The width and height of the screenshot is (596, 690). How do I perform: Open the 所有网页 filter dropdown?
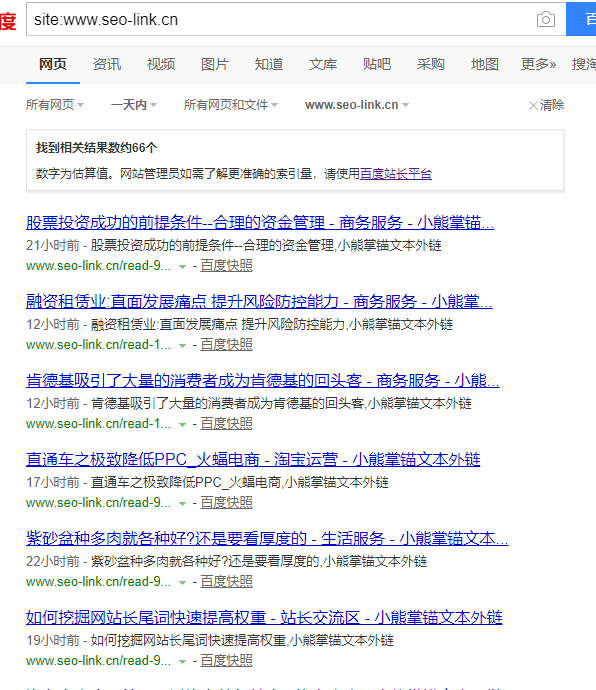click(55, 105)
